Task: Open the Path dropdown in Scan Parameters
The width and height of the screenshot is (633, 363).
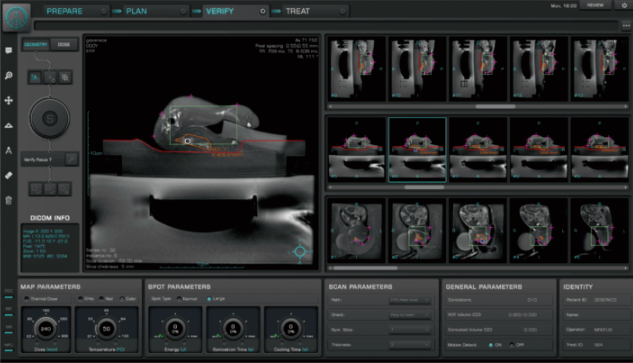Action: coord(410,300)
